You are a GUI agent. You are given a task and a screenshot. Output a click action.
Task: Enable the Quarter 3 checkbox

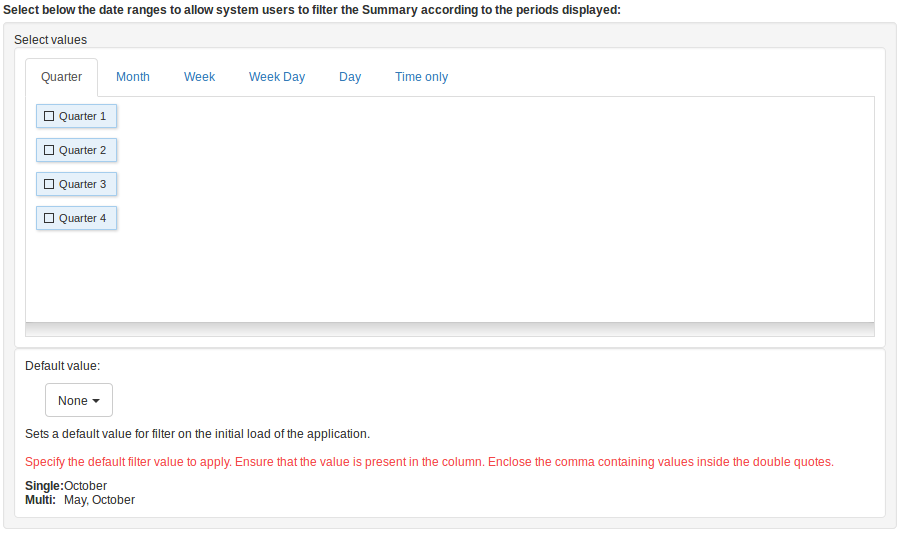[49, 184]
